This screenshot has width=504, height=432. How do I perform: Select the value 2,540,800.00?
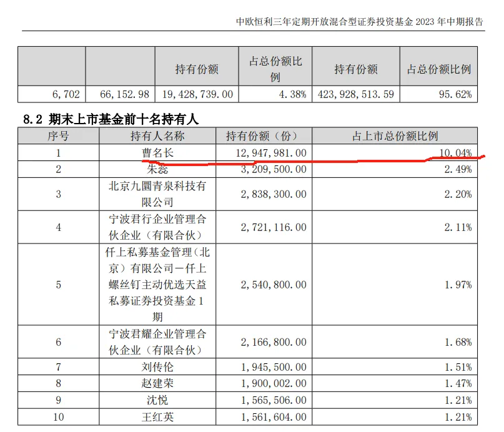click(x=274, y=285)
